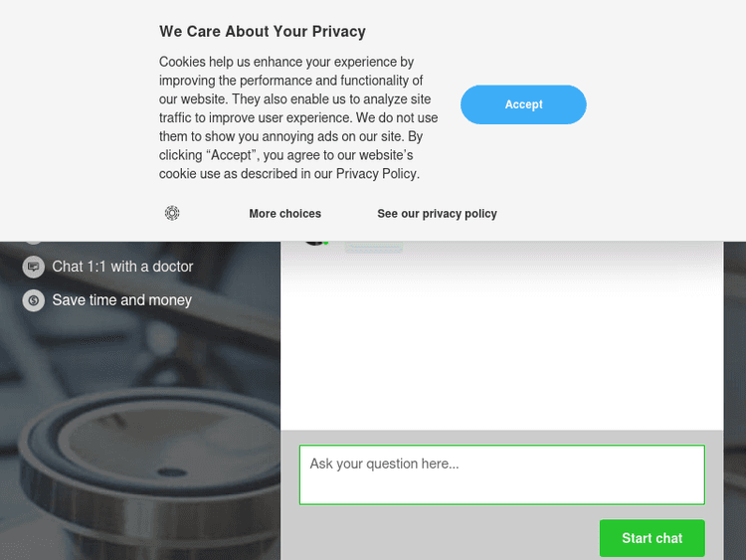Open the See our privacy policy link

(437, 214)
